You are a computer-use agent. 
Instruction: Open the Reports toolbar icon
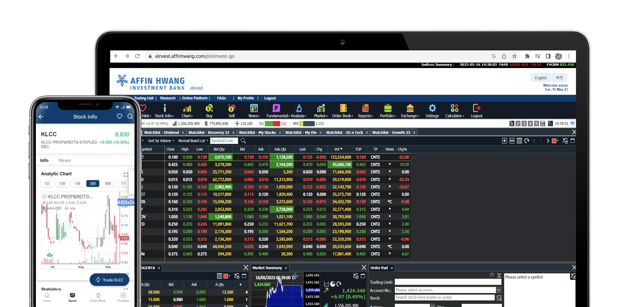(365, 111)
